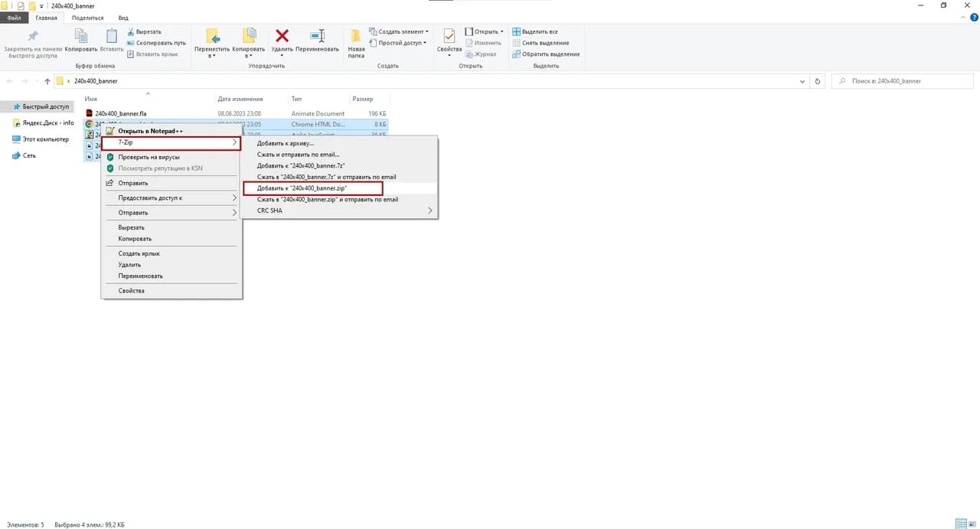Switch to large icons view in status bar

tap(971, 524)
